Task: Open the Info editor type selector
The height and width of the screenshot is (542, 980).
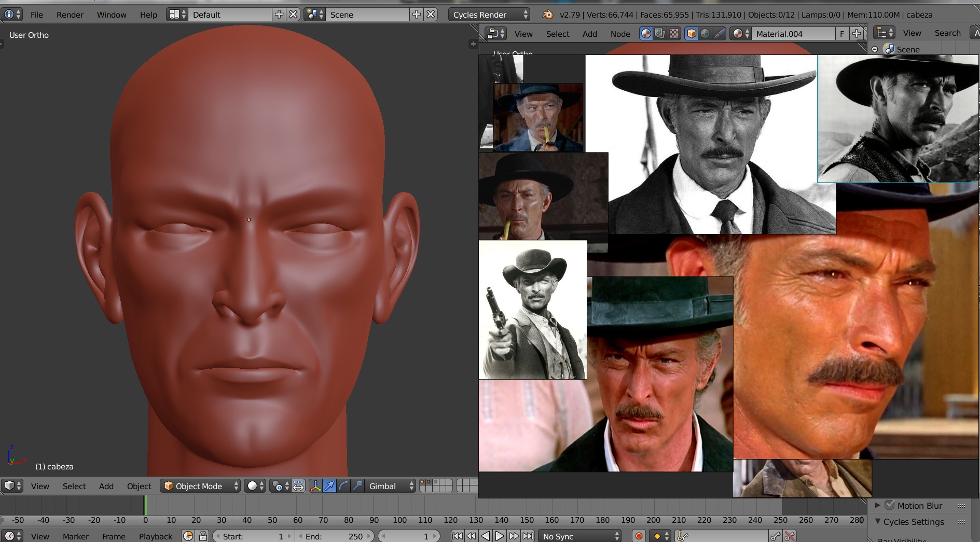Action: tap(11, 15)
